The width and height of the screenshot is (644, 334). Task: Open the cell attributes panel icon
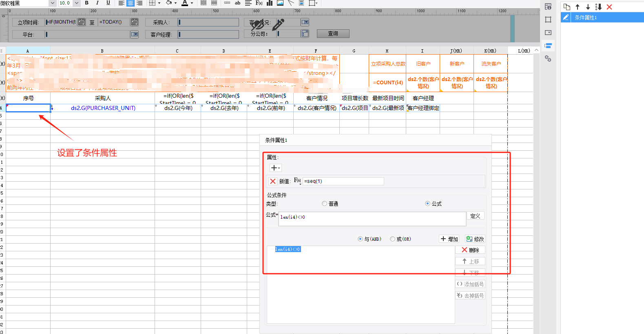point(548,7)
